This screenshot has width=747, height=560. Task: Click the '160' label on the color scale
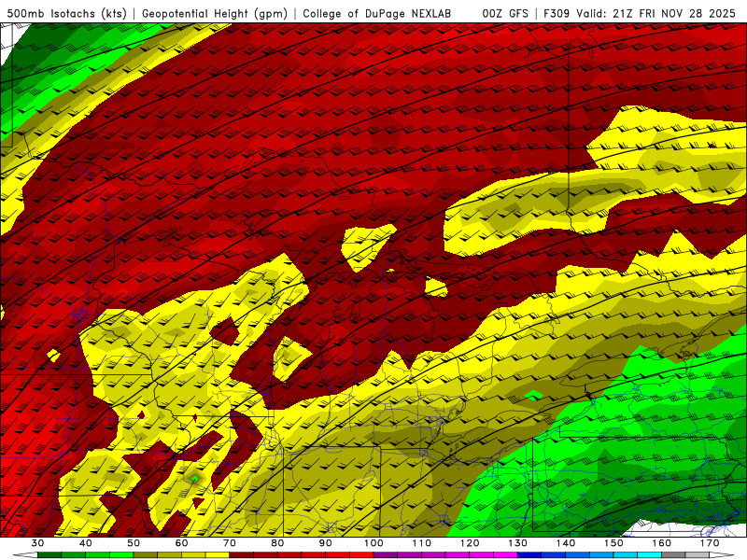point(662,543)
